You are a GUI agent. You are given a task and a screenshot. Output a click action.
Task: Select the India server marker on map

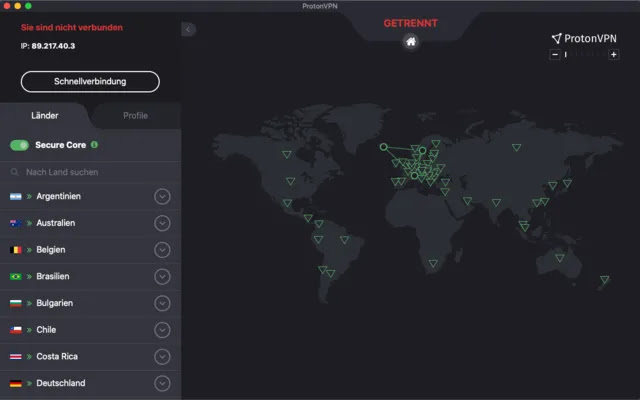(496, 202)
